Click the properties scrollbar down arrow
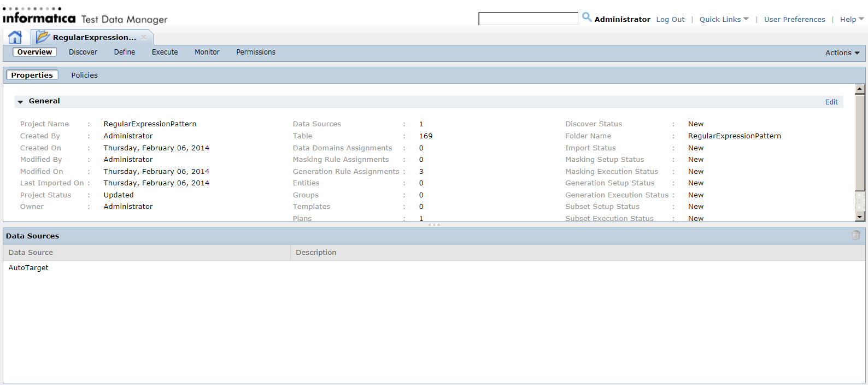The width and height of the screenshot is (868, 385). click(x=860, y=217)
